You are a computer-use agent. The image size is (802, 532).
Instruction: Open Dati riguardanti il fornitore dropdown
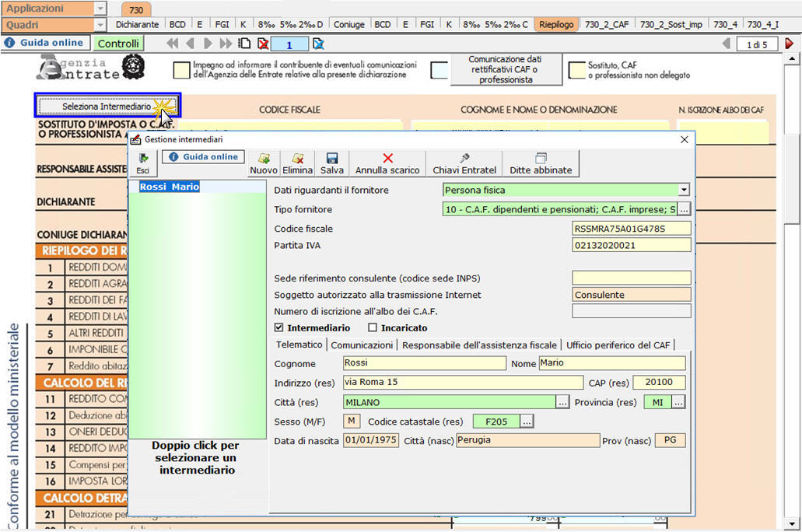(684, 190)
